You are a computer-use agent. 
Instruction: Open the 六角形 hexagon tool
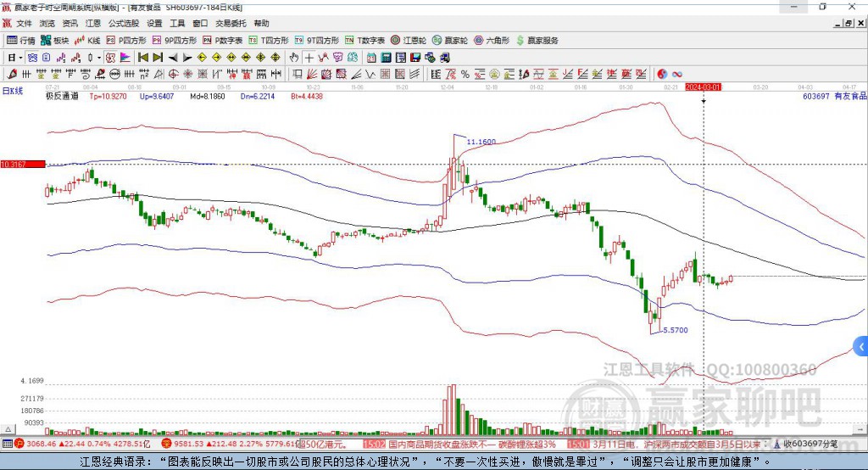492,41
